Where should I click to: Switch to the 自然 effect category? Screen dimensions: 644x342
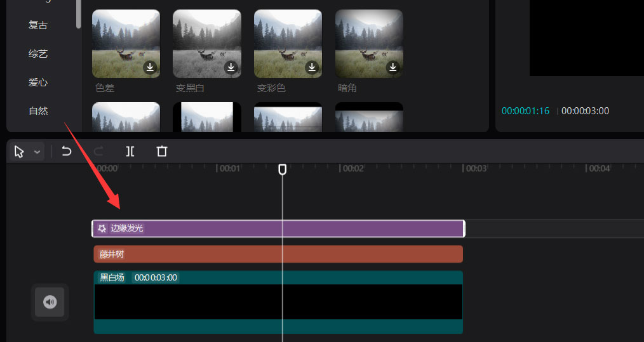[38, 111]
